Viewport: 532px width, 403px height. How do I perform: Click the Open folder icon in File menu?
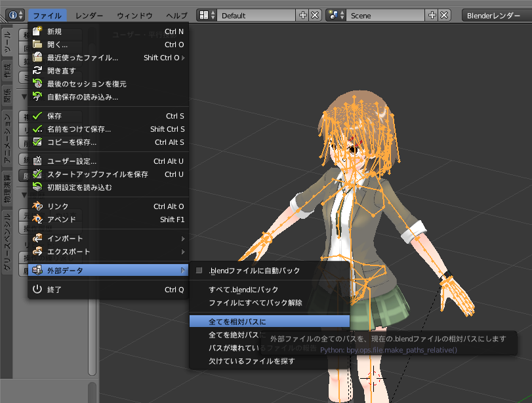37,45
